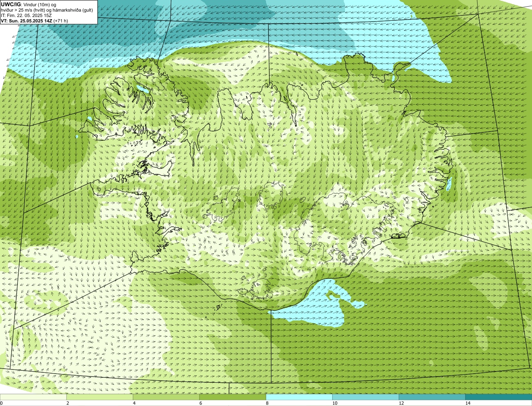Click the legend scale label '10'
This screenshot has height=406, width=532.
(x=335, y=403)
